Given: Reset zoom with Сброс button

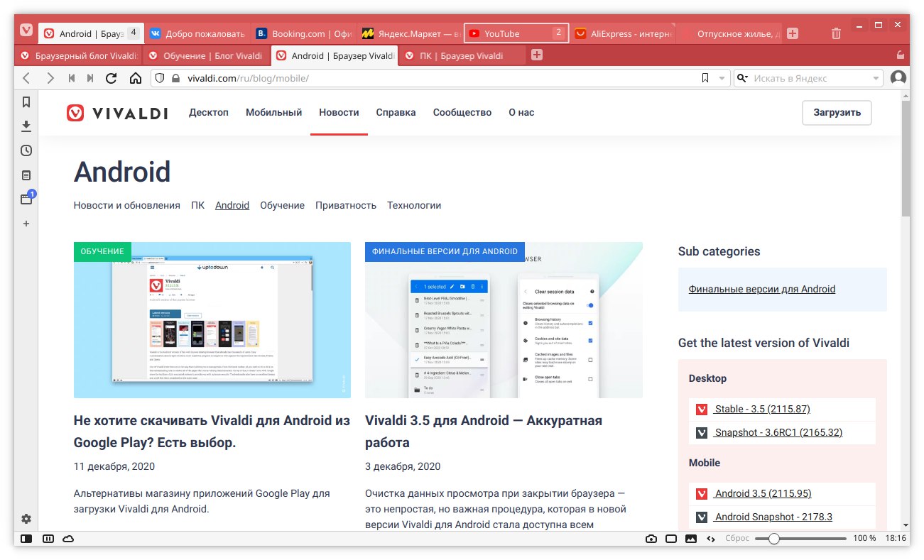Looking at the screenshot, I should pos(737,539).
